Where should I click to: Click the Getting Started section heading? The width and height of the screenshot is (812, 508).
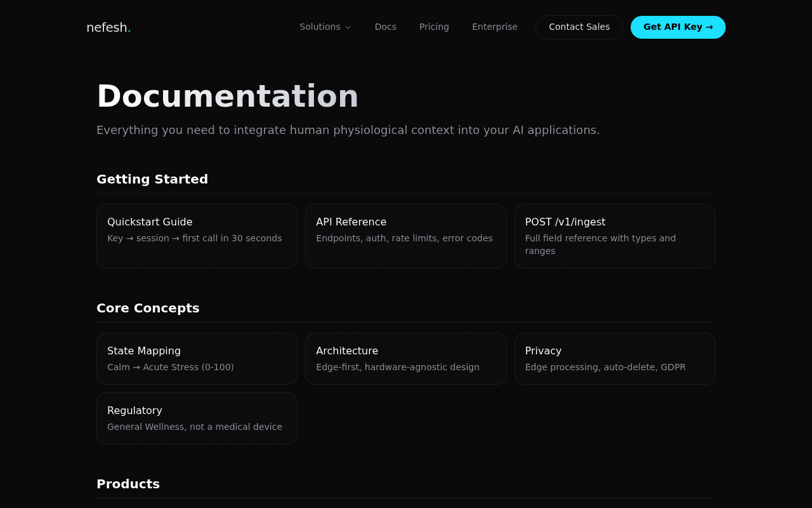pos(152,179)
